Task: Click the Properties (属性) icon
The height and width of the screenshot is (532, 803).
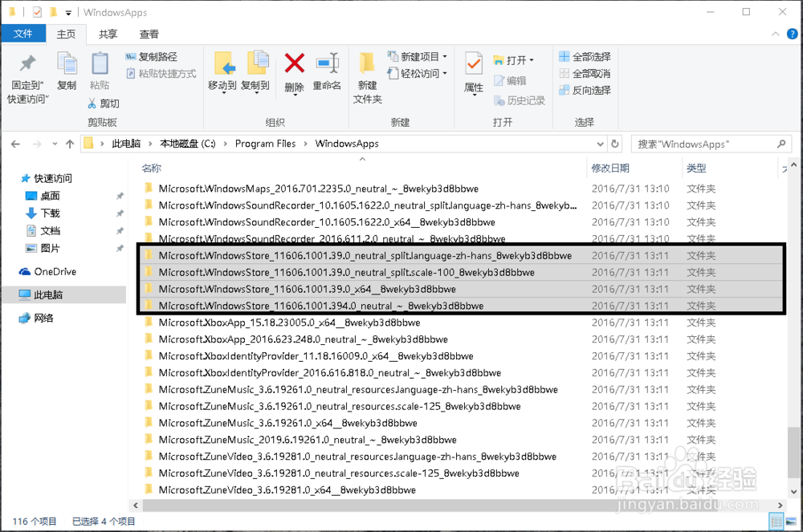Action: 474,64
